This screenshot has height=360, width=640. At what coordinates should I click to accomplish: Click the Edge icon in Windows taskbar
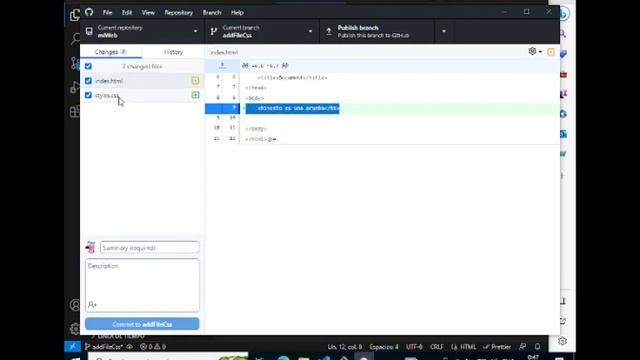[x=283, y=358]
